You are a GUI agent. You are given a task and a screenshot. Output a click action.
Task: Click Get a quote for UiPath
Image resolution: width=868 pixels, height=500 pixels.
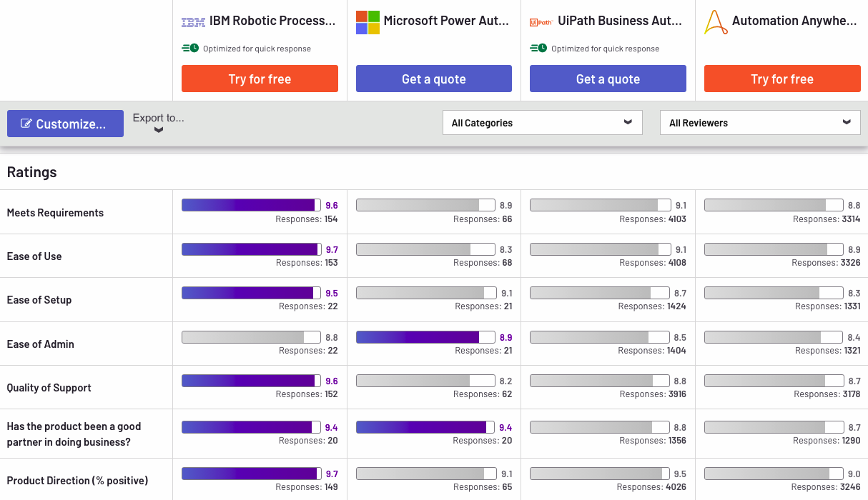click(608, 79)
